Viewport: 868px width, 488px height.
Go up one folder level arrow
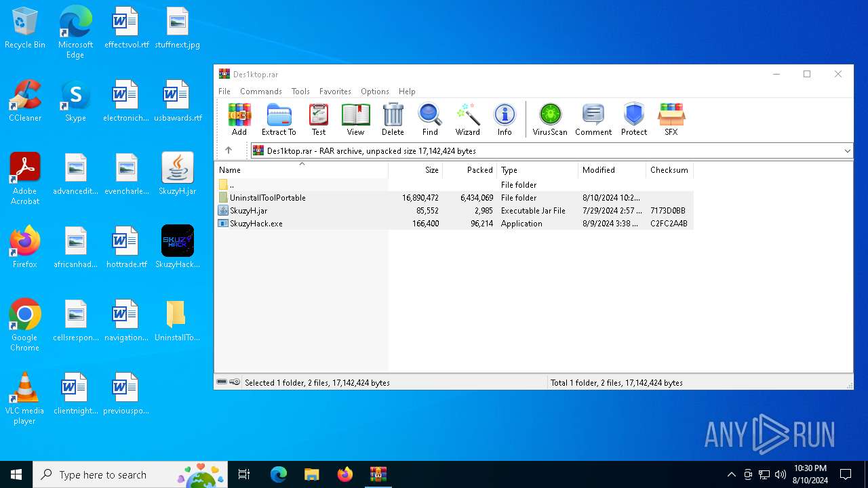click(x=229, y=150)
